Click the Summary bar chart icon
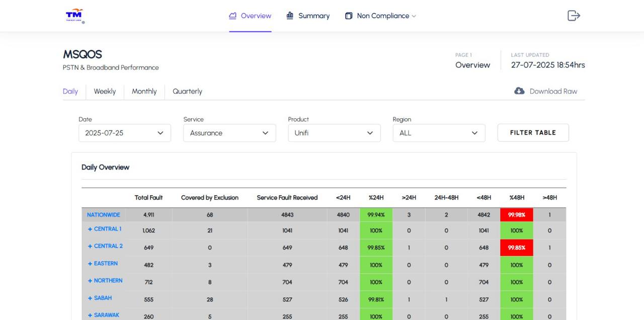The width and height of the screenshot is (644, 320). click(290, 16)
